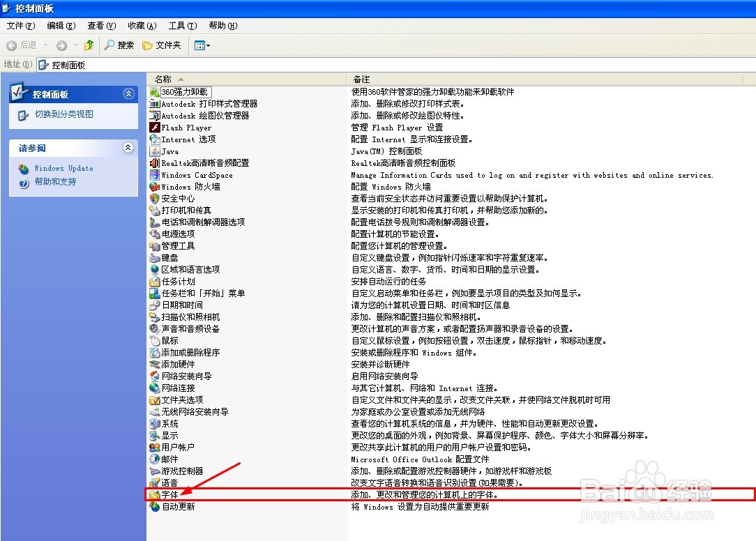Viewport: 756px width, 541px height.
Task: Open 自动更新 icon
Action: point(154,507)
